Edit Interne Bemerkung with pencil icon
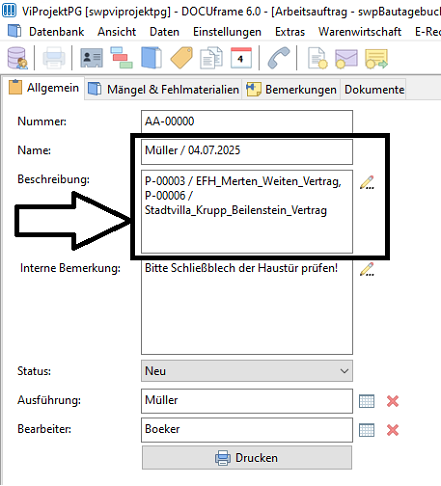This screenshot has width=441, height=486. [367, 269]
